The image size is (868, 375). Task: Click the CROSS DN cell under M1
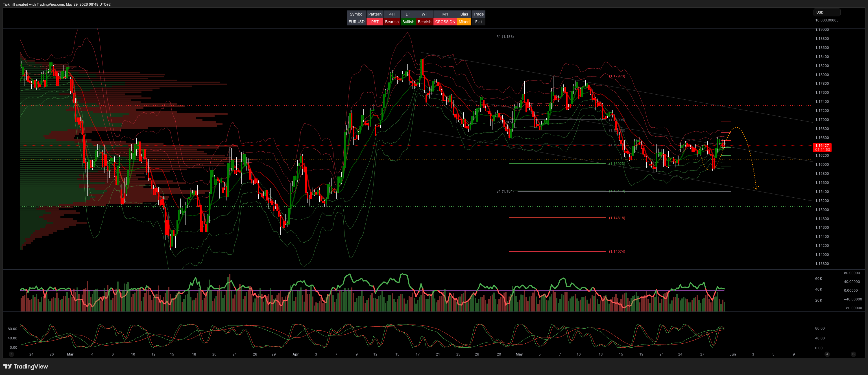[x=445, y=21]
